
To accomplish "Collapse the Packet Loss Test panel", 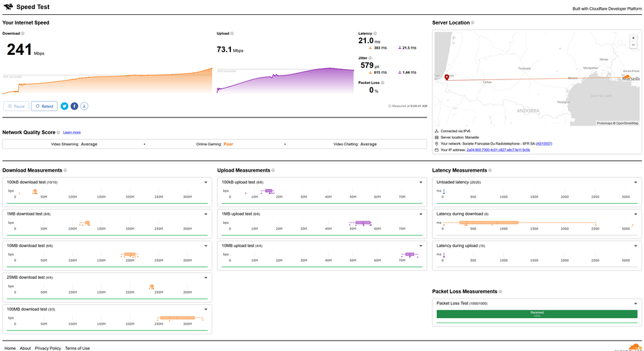I will point(635,303).
